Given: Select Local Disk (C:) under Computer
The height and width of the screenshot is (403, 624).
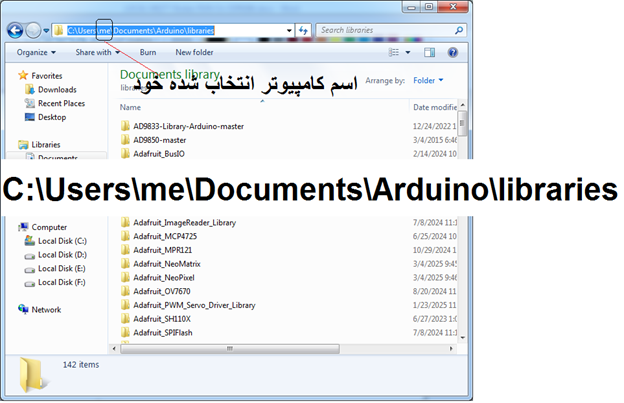Looking at the screenshot, I should click(62, 241).
